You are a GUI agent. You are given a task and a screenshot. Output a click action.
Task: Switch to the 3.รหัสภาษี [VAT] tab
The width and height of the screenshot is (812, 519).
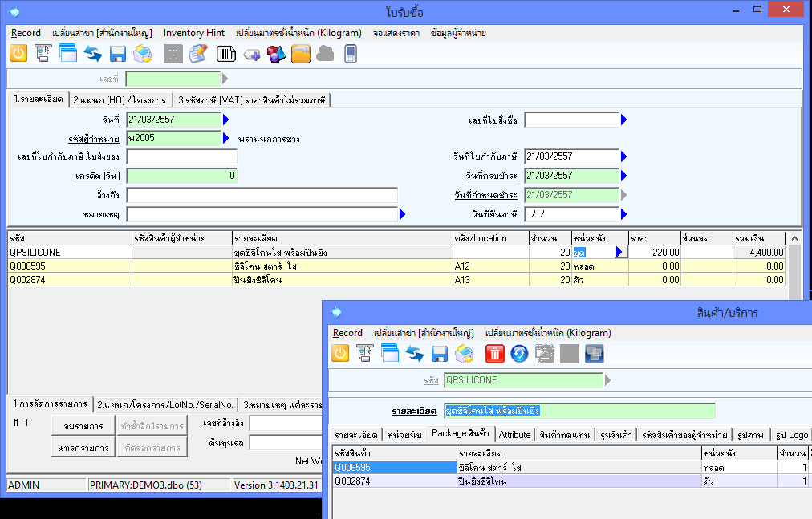click(253, 100)
